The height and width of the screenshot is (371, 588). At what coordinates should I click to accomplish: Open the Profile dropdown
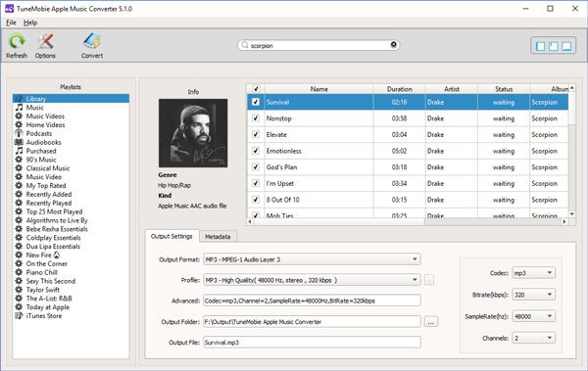pyautogui.click(x=312, y=280)
